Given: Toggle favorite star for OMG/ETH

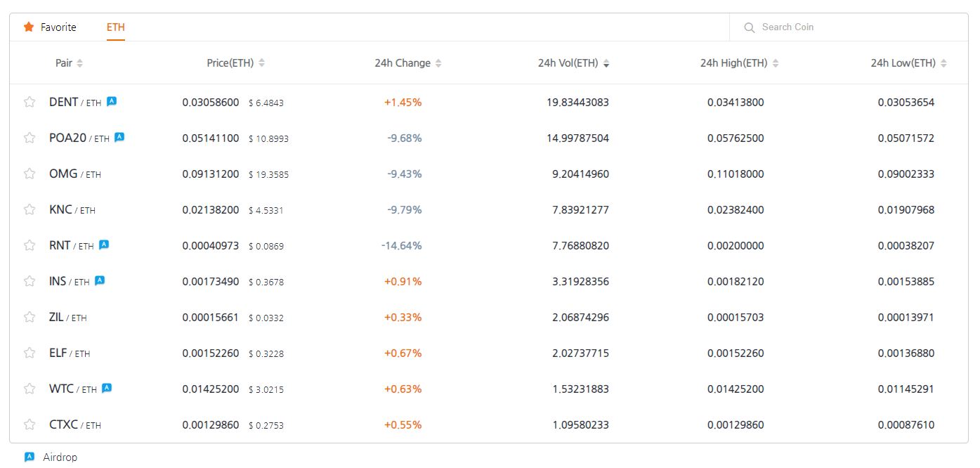Looking at the screenshot, I should pos(30,174).
